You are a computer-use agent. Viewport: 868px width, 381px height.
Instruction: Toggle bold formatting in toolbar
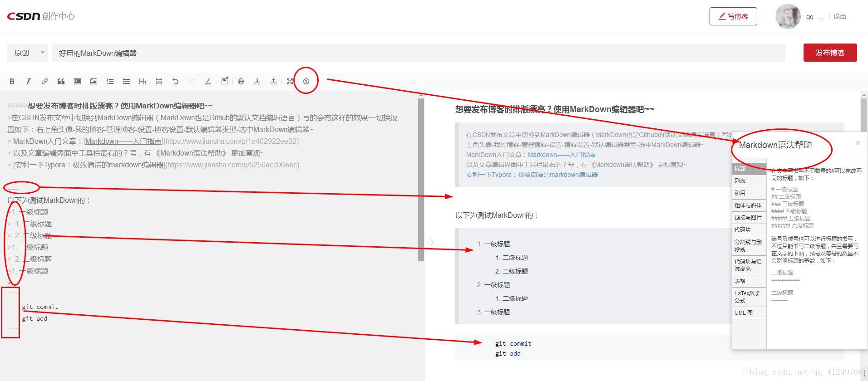point(12,82)
